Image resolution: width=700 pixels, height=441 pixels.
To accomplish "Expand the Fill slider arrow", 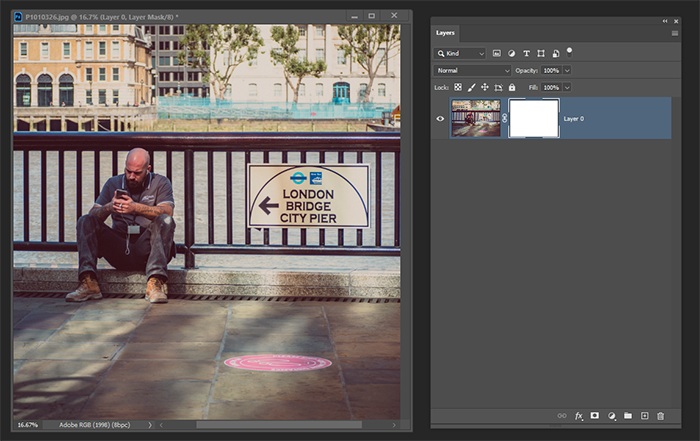I will coord(567,87).
